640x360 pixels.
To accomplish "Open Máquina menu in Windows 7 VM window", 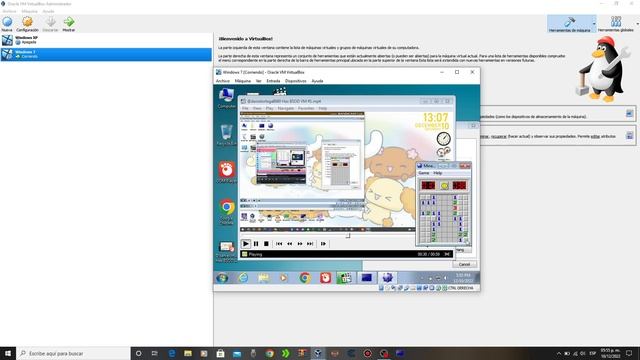I will [242, 81].
